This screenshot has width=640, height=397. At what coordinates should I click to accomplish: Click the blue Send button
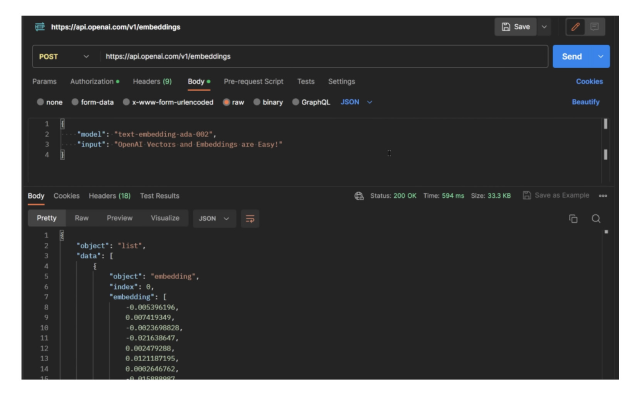[572, 57]
